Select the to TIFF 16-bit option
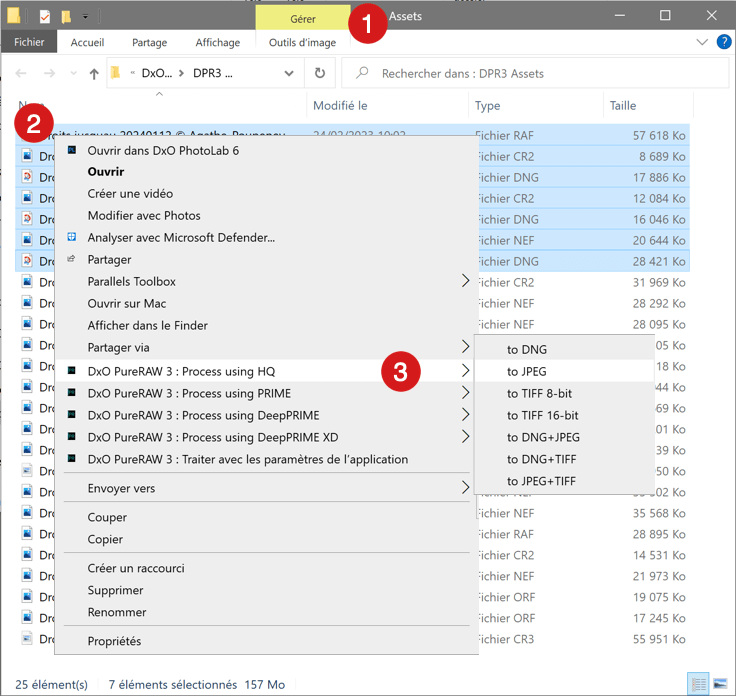Screen dimensions: 736x696 [564, 416]
